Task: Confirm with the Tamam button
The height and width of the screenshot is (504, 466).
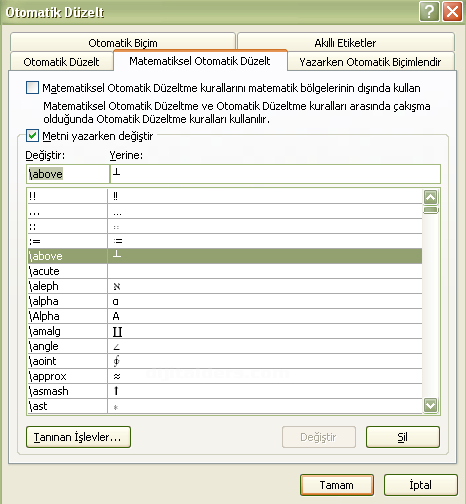Action: click(337, 485)
